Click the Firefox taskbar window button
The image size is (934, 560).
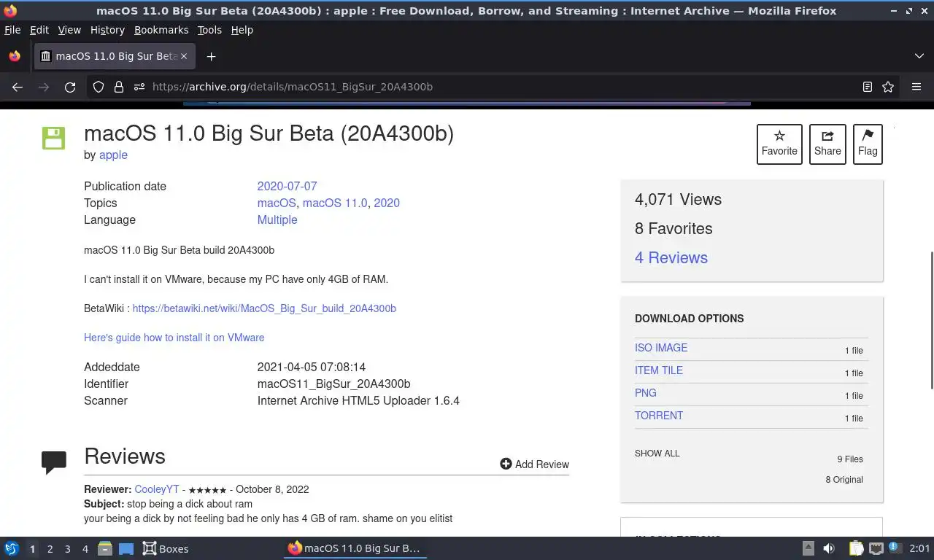pos(355,548)
